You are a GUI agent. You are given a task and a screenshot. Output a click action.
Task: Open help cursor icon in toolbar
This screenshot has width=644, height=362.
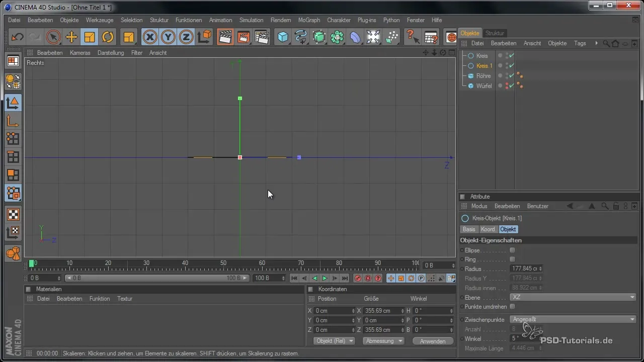tap(413, 37)
